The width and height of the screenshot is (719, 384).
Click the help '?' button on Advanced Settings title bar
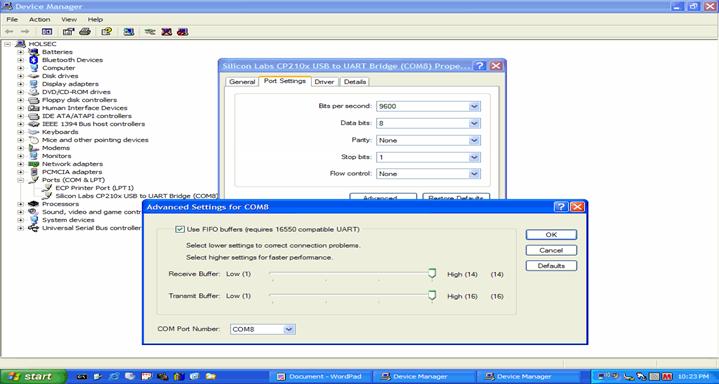(x=560, y=207)
